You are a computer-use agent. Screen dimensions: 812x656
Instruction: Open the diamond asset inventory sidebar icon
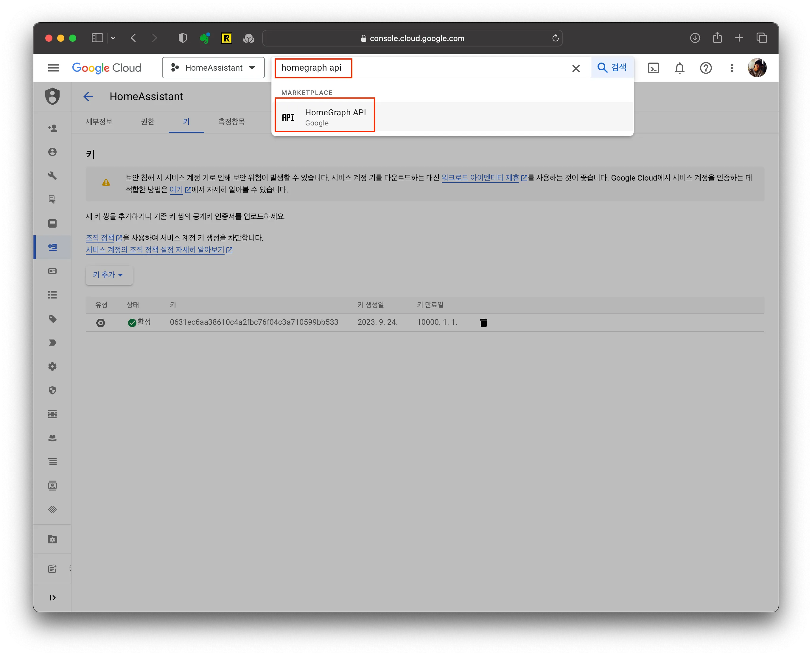[x=52, y=509]
